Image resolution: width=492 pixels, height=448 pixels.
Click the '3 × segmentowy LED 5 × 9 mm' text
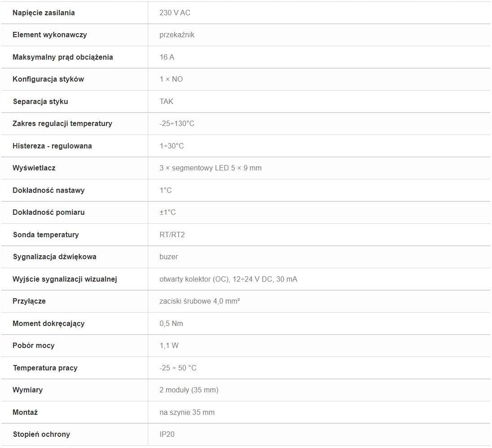(x=210, y=168)
